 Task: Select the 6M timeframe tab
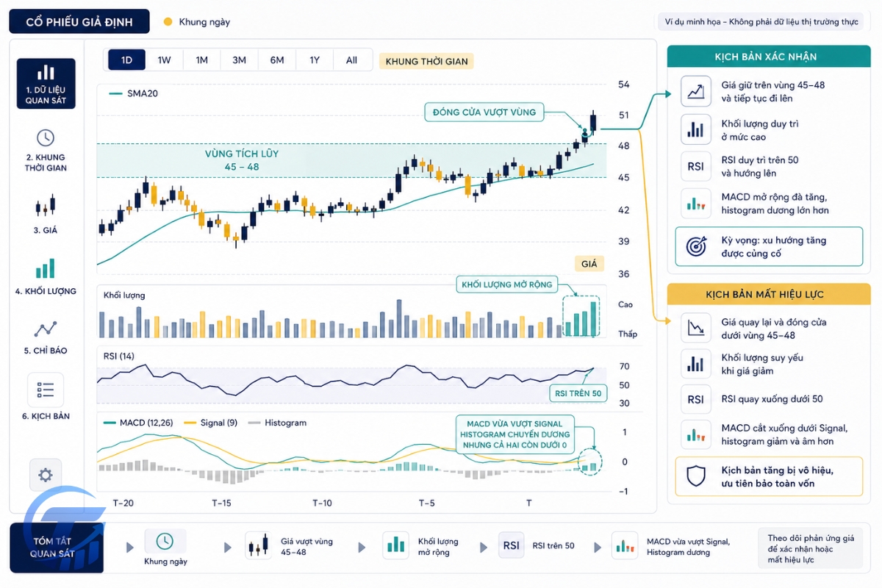(277, 60)
